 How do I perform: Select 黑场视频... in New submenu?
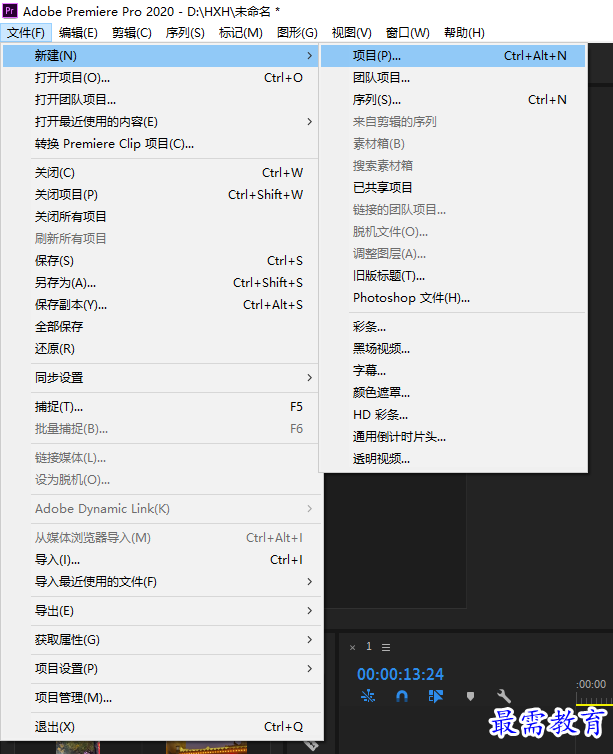pos(453,349)
